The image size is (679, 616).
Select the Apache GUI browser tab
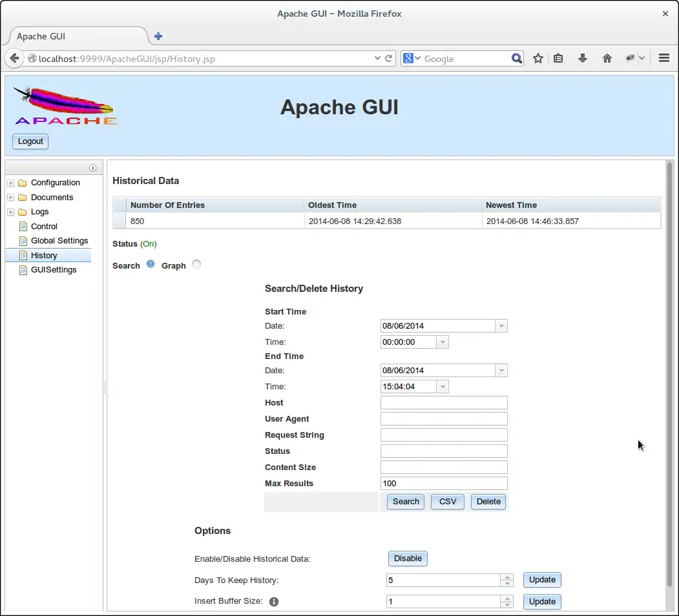pyautogui.click(x=77, y=36)
